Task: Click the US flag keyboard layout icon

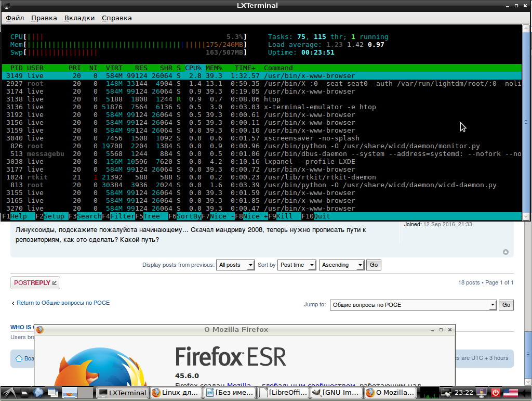Action: coord(510,393)
